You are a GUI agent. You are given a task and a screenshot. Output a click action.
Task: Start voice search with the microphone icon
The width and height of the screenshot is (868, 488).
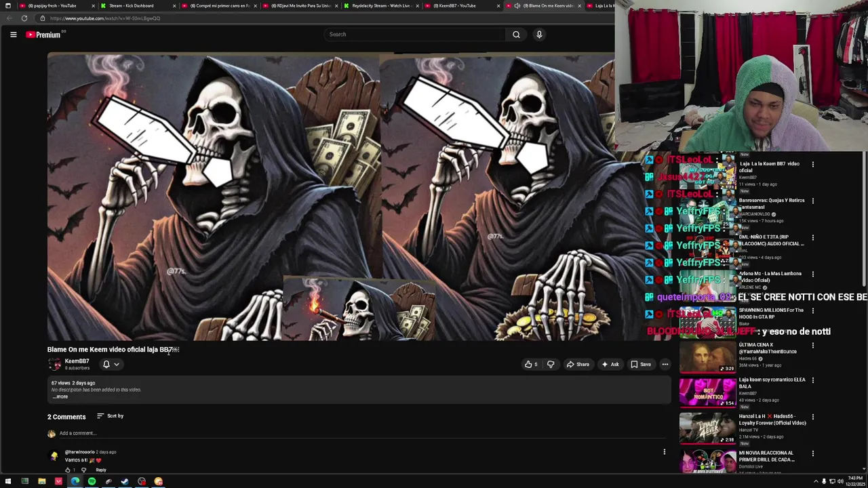pos(539,35)
